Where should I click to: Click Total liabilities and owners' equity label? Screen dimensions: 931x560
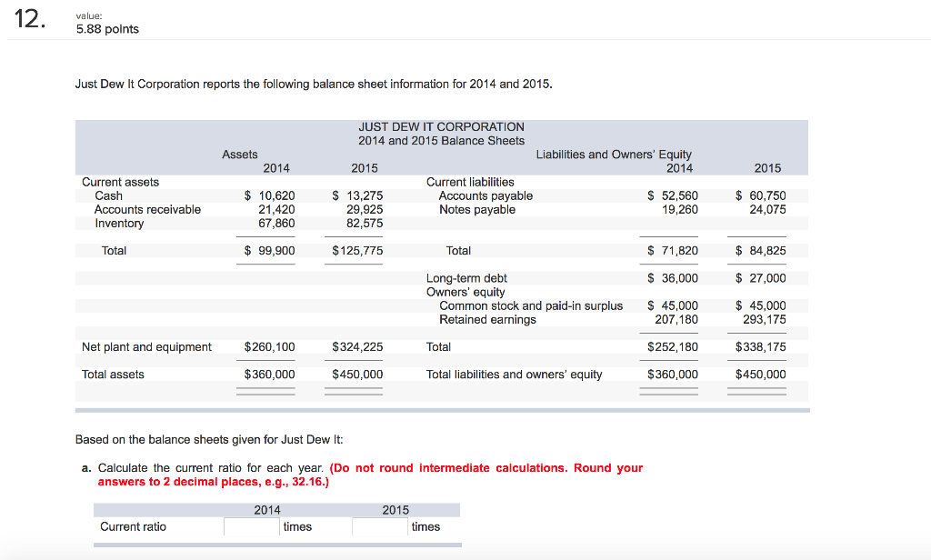click(515, 375)
